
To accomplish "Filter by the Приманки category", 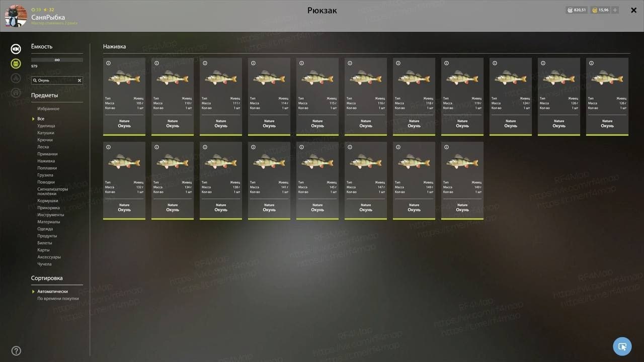I will (x=47, y=154).
